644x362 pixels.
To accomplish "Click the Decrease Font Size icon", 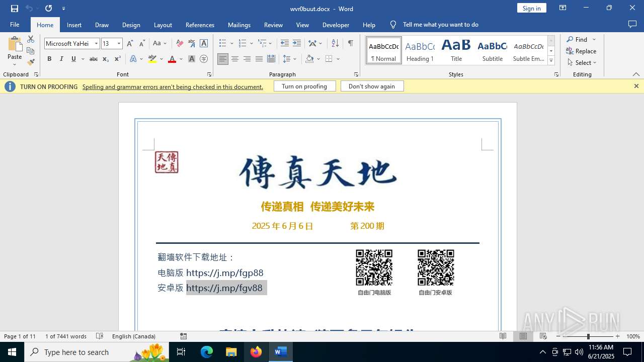I will pyautogui.click(x=142, y=44).
